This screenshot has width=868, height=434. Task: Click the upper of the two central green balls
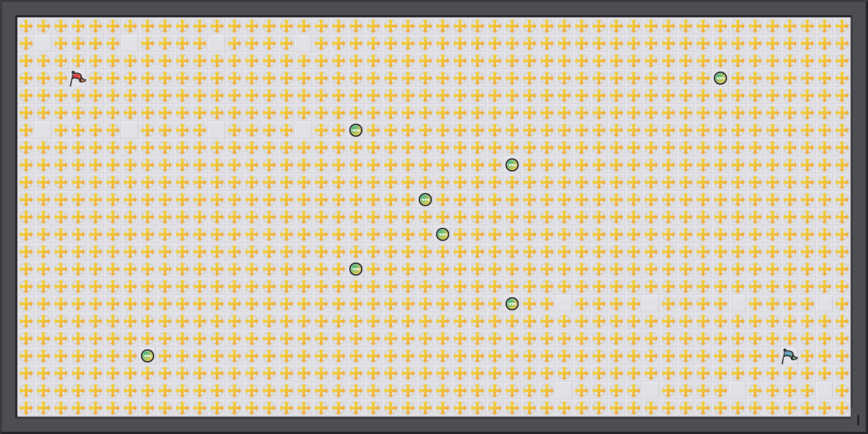(x=425, y=200)
